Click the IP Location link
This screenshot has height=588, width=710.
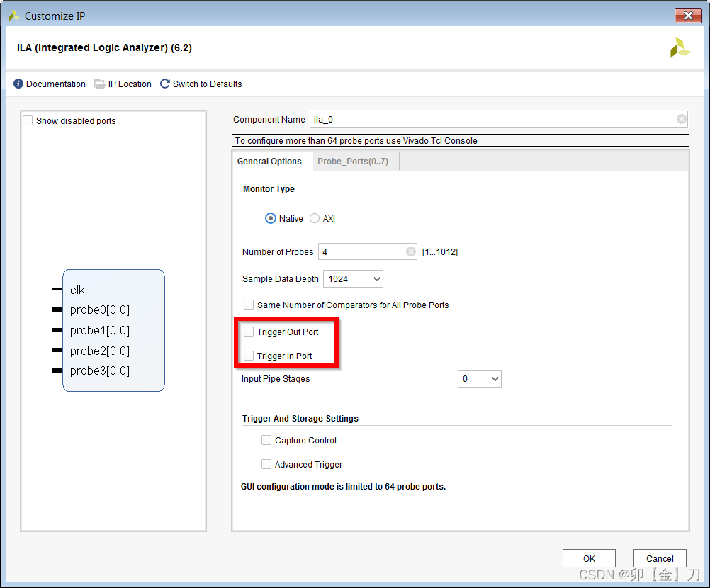point(130,84)
